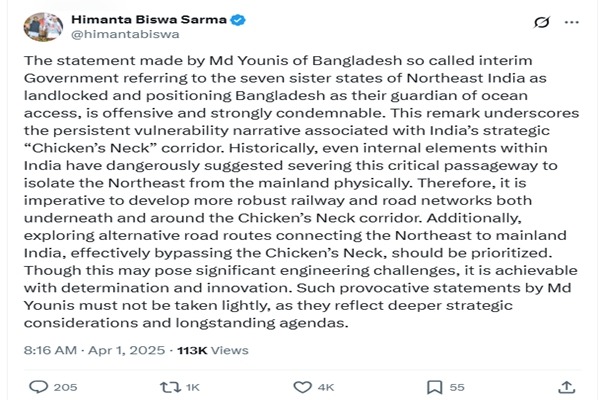The image size is (600, 400).
Task: Click the Grok icon beside more options
Action: (x=541, y=20)
